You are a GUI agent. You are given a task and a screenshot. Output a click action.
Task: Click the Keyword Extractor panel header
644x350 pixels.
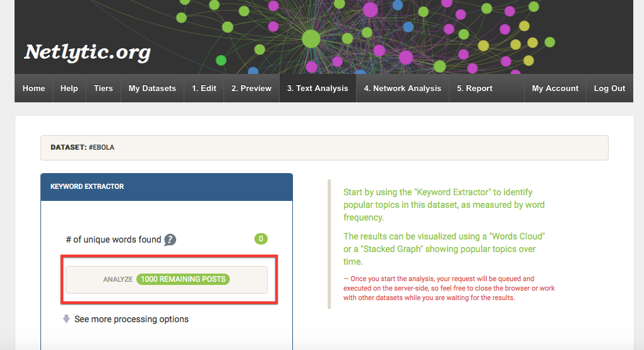coord(166,187)
